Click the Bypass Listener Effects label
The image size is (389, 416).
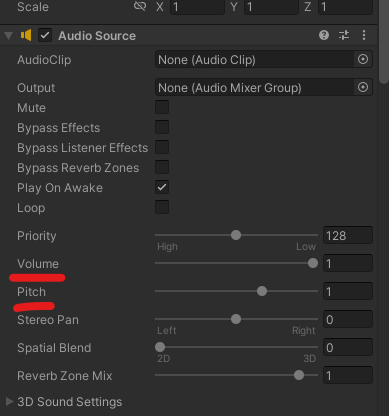(x=83, y=148)
